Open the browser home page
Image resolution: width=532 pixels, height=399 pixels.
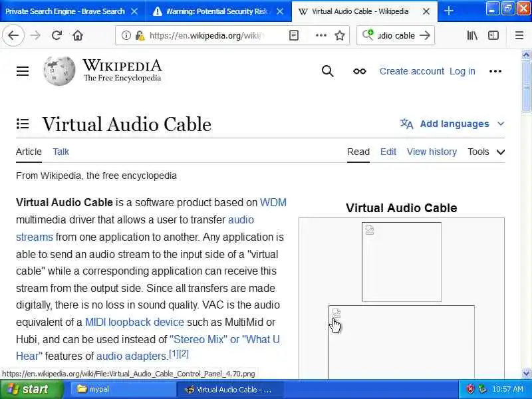[78, 35]
